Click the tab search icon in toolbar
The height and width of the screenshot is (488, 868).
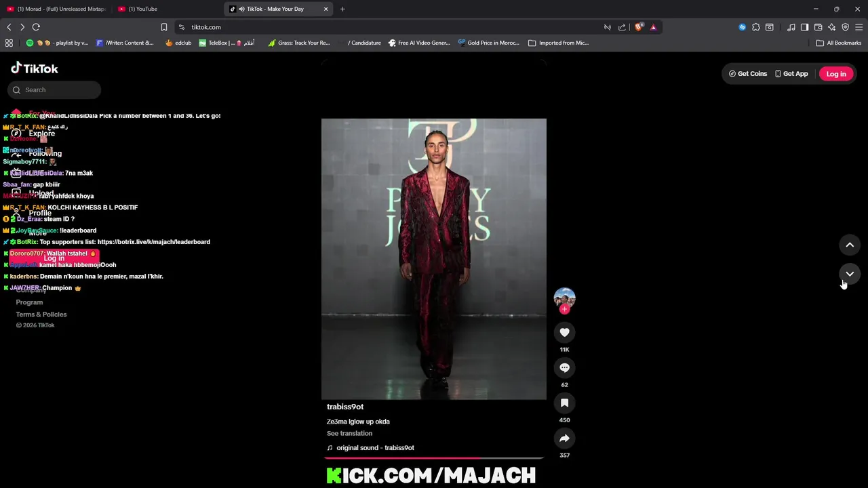[x=769, y=27]
